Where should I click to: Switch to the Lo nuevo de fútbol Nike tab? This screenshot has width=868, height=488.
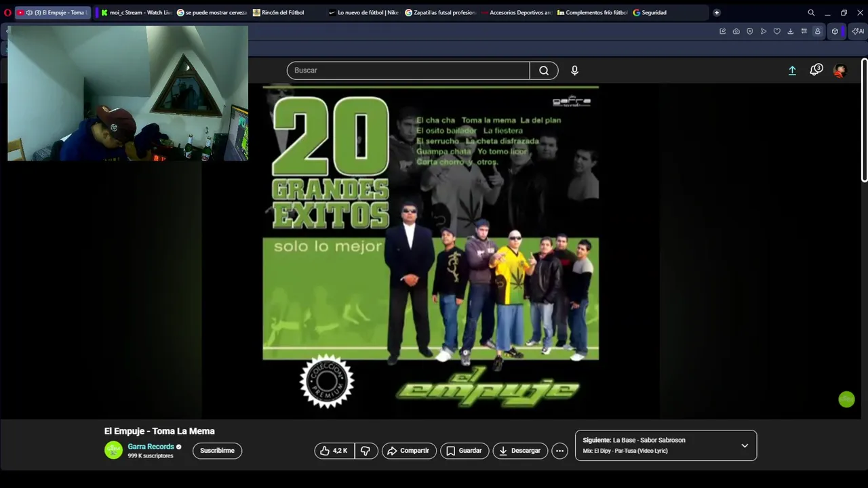tap(363, 12)
